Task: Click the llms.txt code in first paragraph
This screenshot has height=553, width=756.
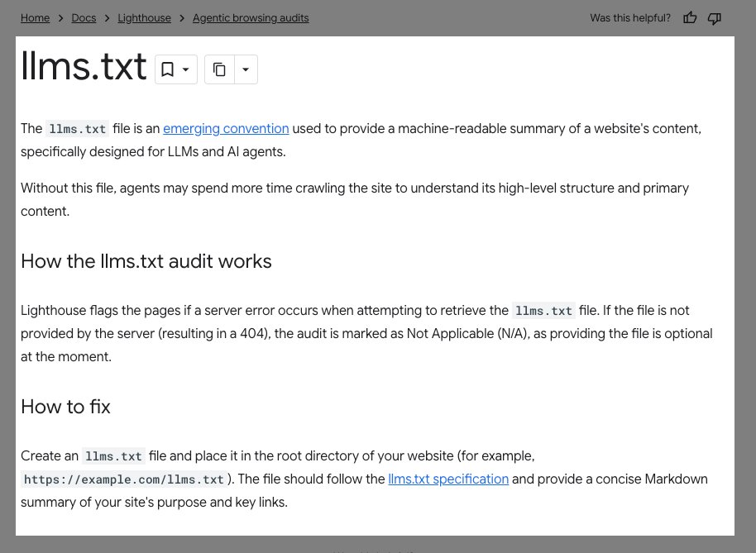Action: [77, 129]
